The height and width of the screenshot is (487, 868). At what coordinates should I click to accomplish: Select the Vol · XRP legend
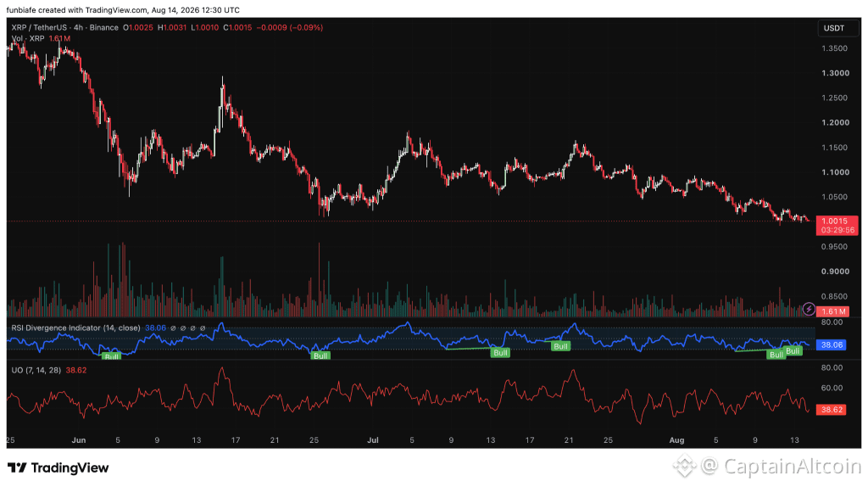pyautogui.click(x=28, y=39)
